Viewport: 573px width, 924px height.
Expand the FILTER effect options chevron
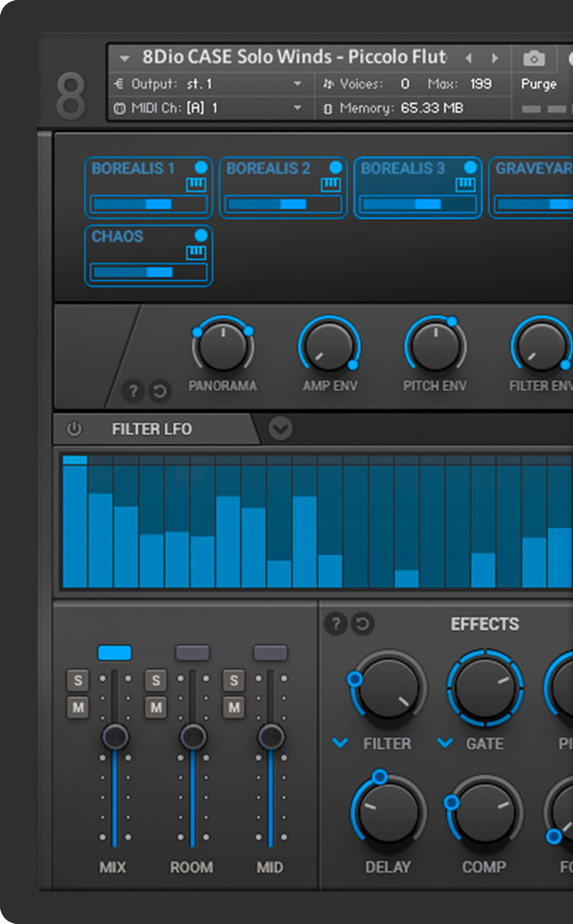click(x=340, y=743)
